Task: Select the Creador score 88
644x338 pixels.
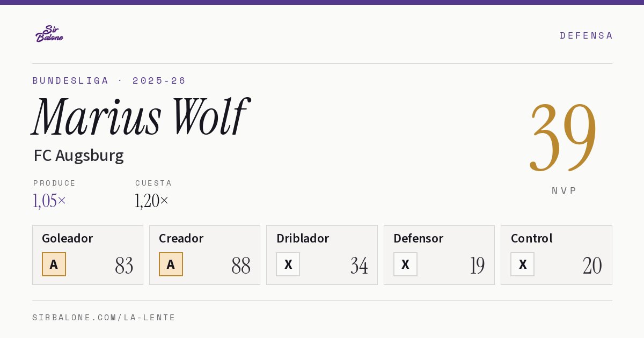Action: tap(241, 266)
